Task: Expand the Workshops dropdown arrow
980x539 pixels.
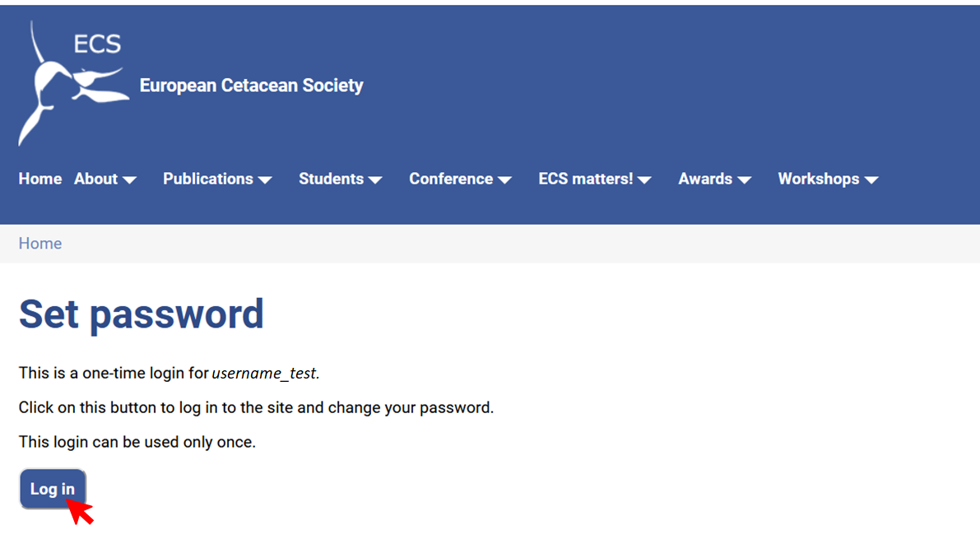Action: coord(871,180)
